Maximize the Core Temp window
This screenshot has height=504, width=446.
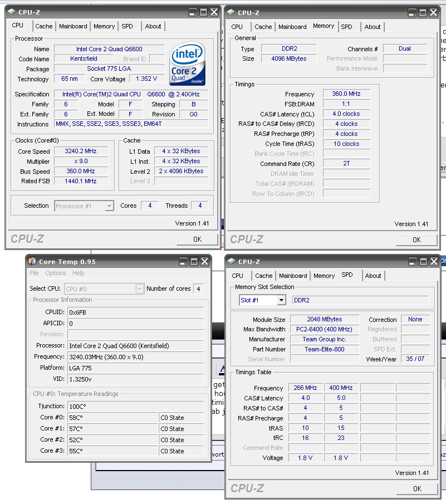194,262
